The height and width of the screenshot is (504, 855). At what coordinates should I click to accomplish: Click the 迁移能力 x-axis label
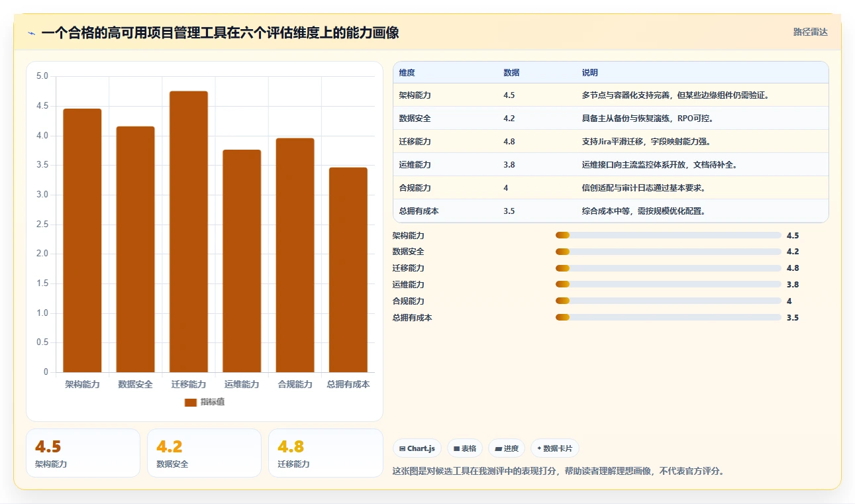189,384
